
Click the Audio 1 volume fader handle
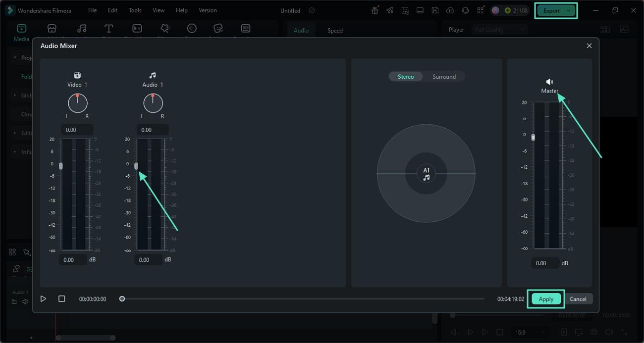click(x=136, y=166)
